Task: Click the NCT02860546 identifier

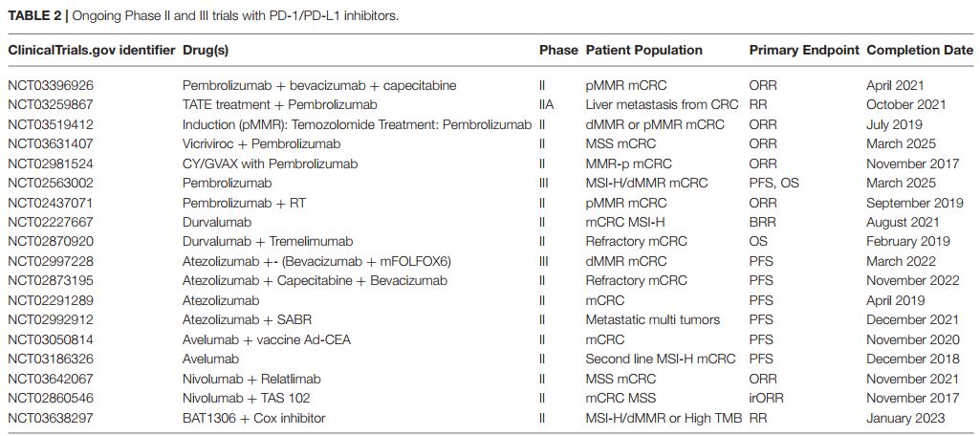Action: 51,398
